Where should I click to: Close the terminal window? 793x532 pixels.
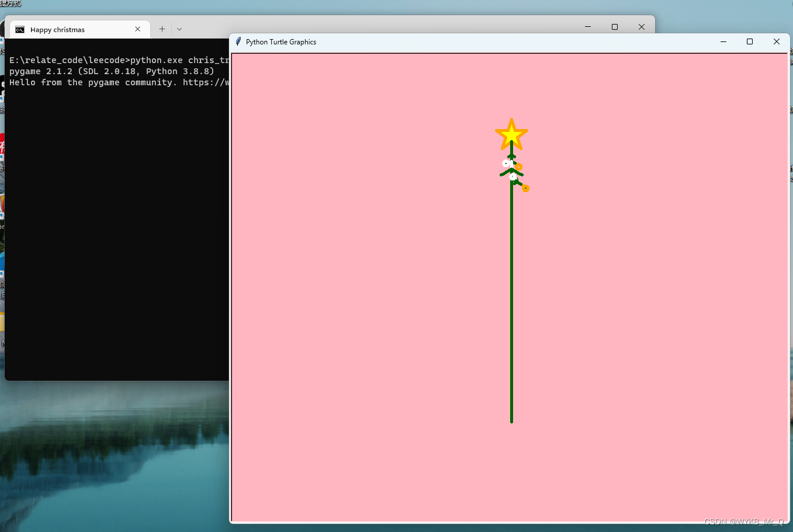[642, 27]
